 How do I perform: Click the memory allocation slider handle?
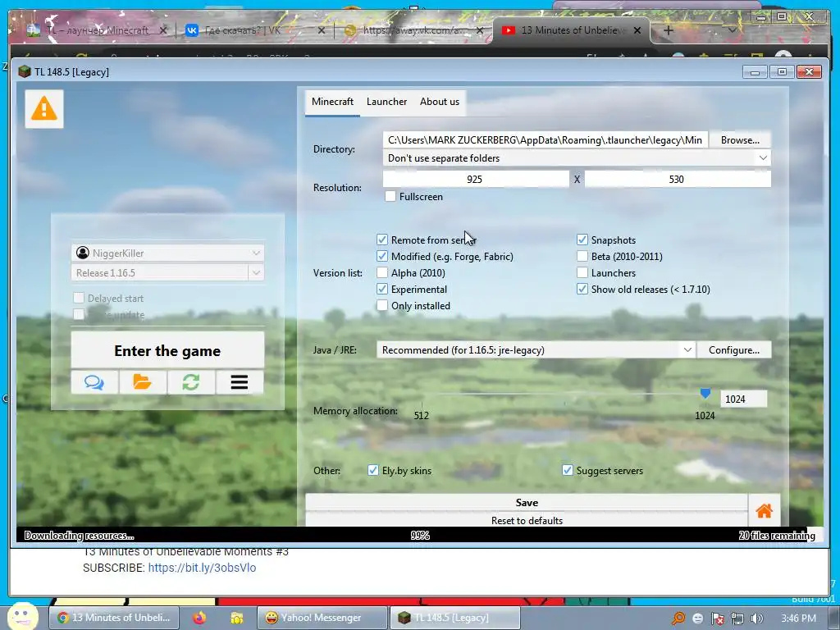[705, 394]
